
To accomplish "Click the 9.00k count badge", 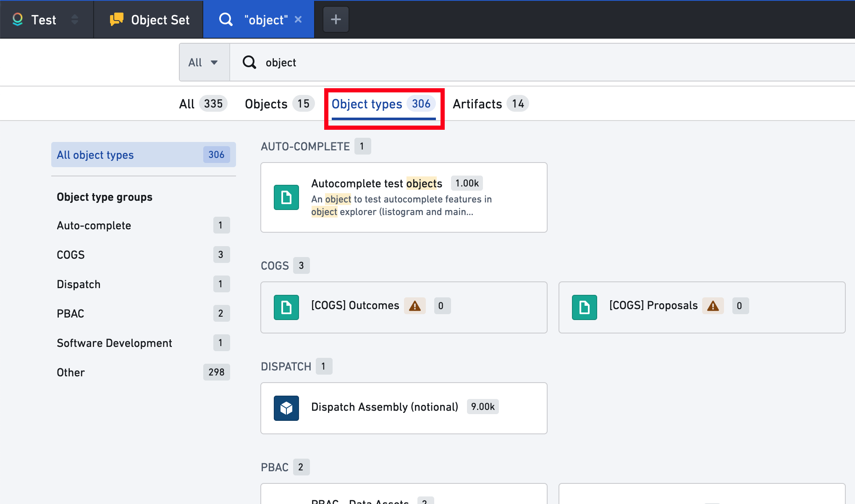I will tap(483, 407).
